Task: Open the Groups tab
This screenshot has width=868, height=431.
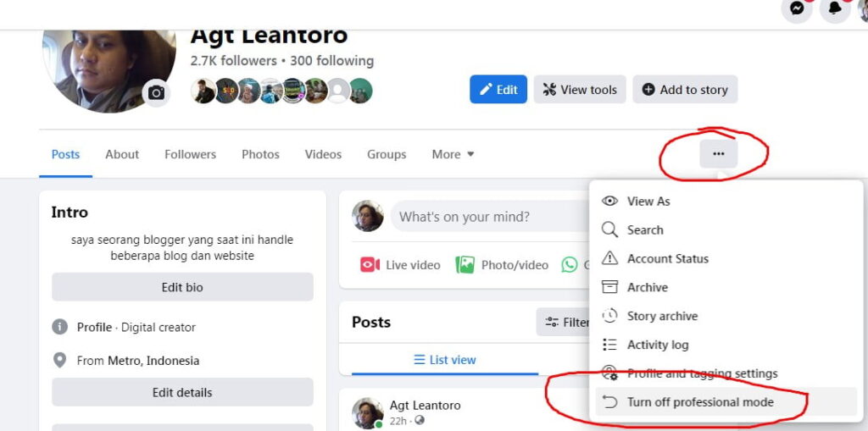Action: click(387, 154)
